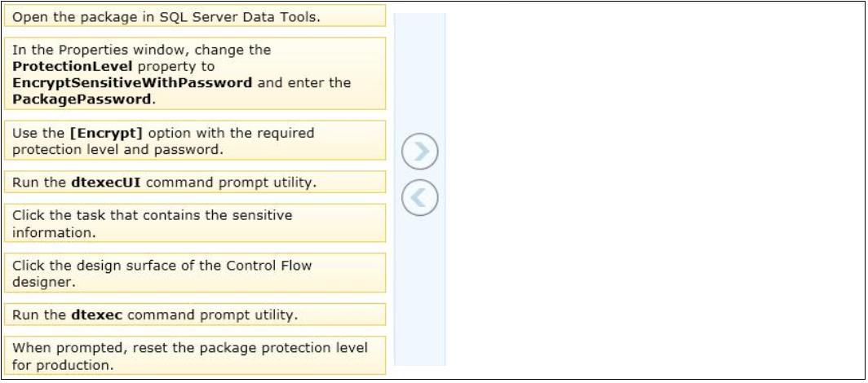The width and height of the screenshot is (868, 383).
Task: Select the 'In the Properties window' ProtectionLevel option
Action: 195,73
